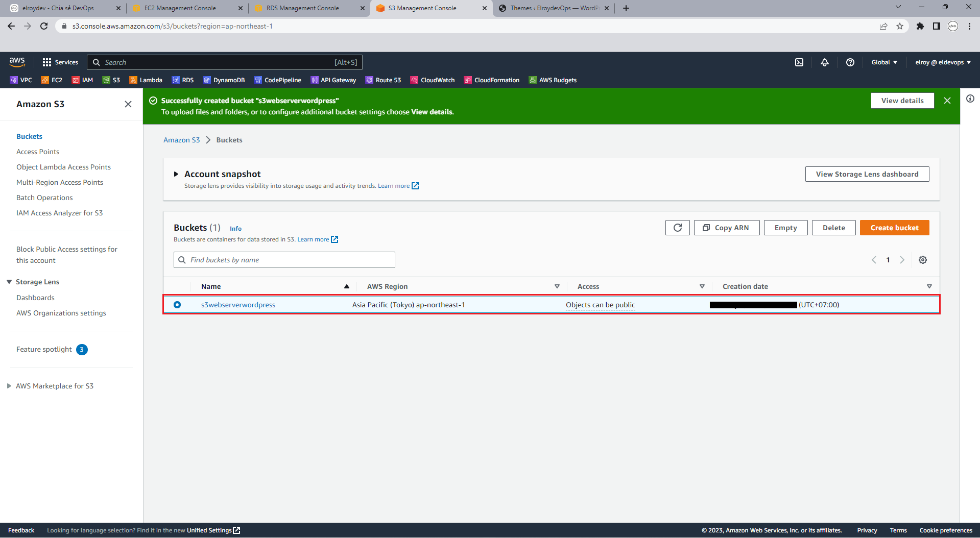Open CodePipeline shortcut in favorites bar
This screenshot has width=980, height=538.
pos(278,80)
